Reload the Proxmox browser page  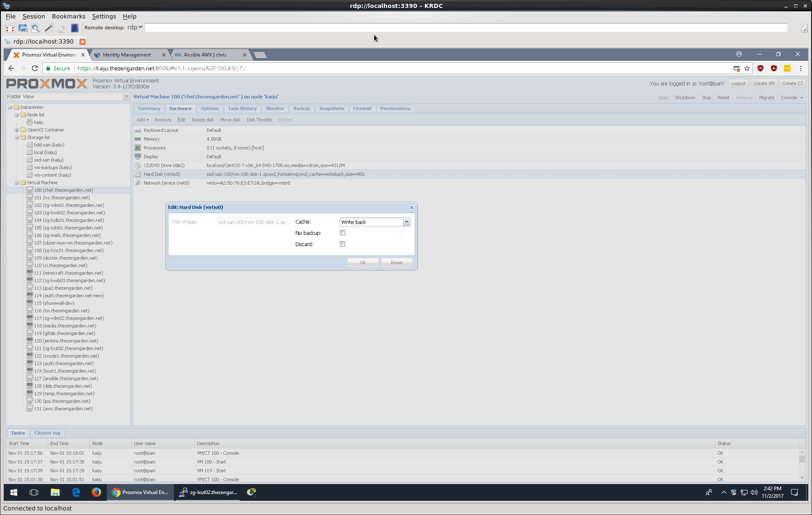(35, 68)
